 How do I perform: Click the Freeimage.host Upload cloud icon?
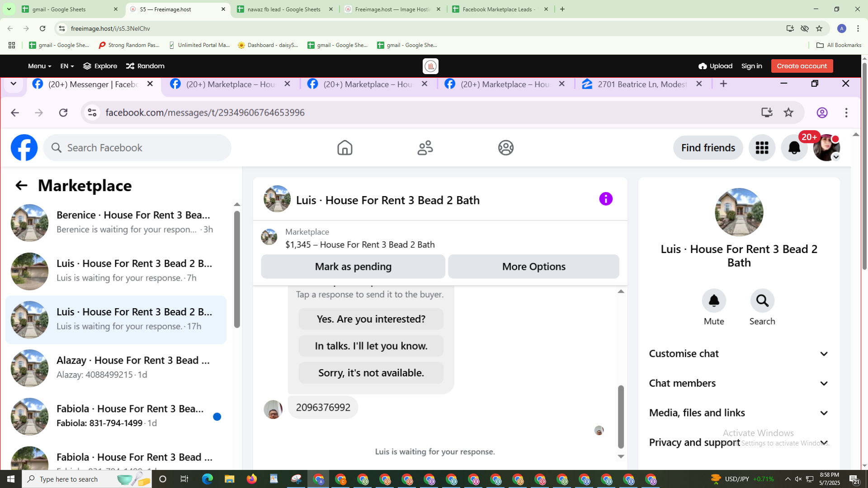[702, 66]
